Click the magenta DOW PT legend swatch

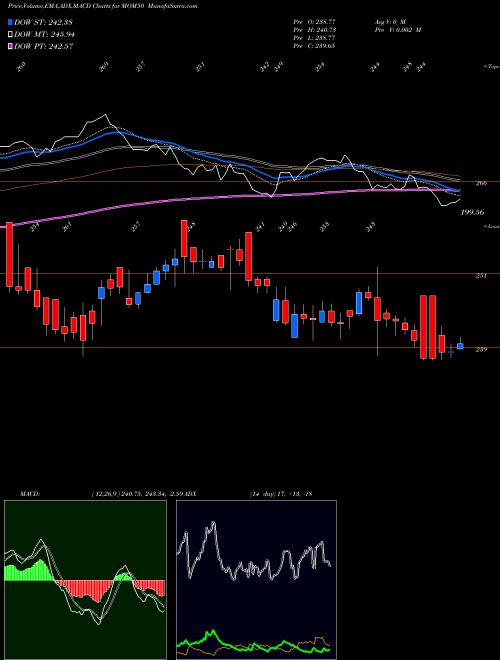(10, 46)
